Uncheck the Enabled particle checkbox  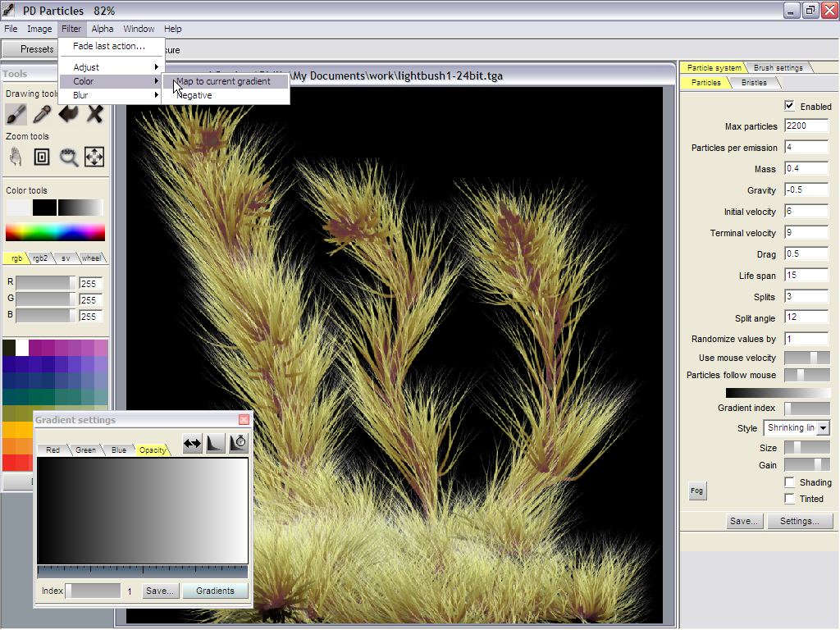pyautogui.click(x=789, y=106)
